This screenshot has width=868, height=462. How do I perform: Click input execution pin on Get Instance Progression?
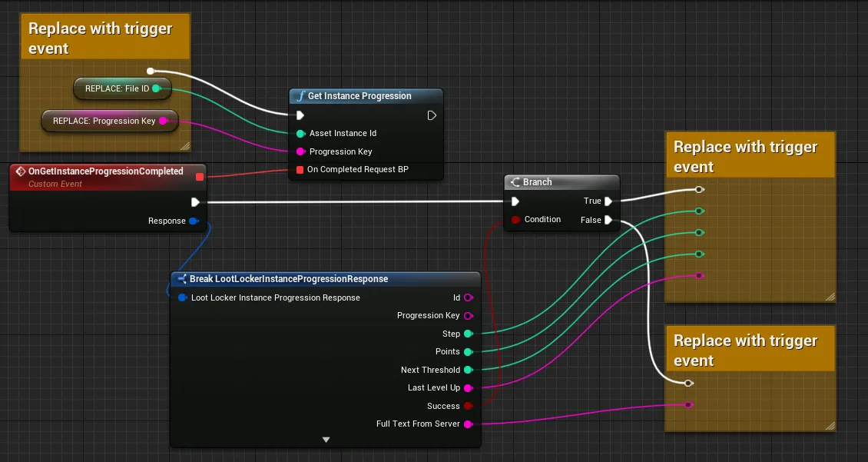point(300,115)
